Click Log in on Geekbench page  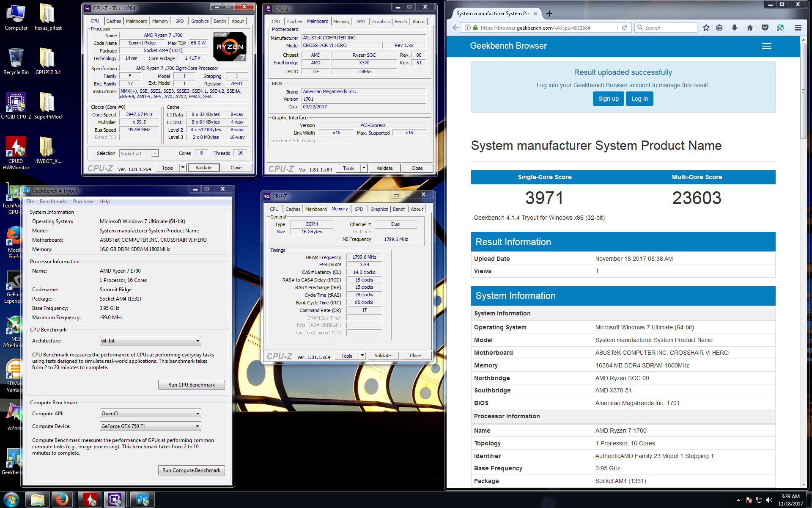[639, 99]
